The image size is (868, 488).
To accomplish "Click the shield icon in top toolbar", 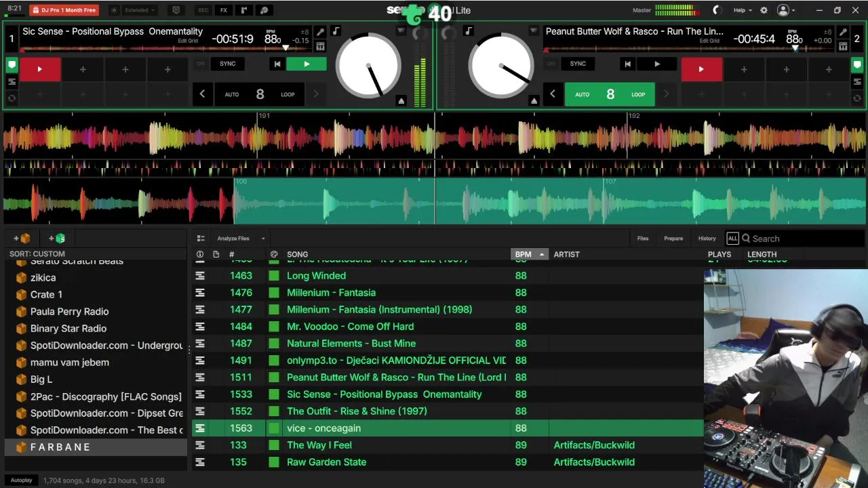I will point(176,10).
